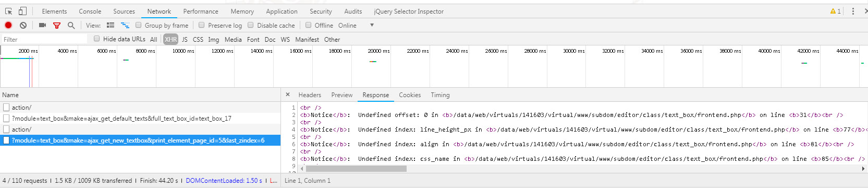
Task: Select the ajax_get_new_textbox request row
Action: (x=140, y=140)
